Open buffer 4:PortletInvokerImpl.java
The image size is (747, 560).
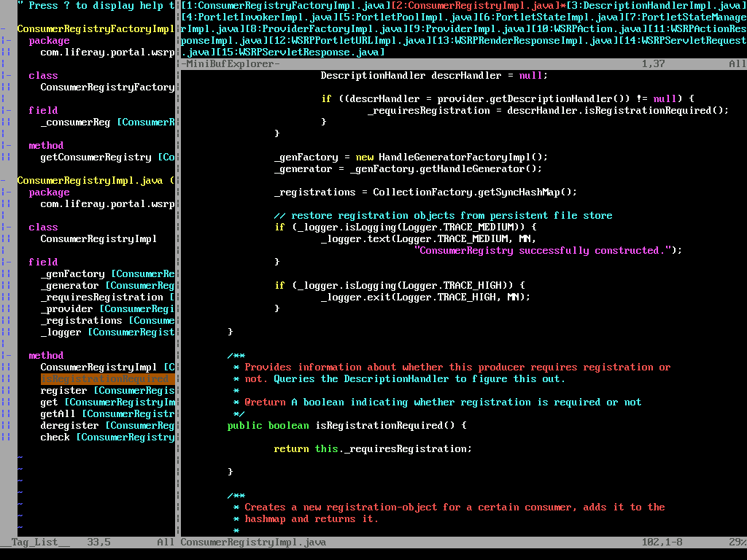[x=259, y=17]
